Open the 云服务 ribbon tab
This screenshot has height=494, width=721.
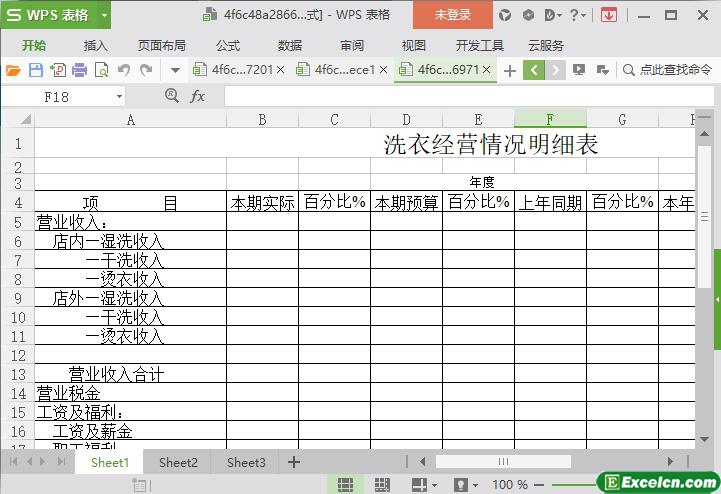pyautogui.click(x=546, y=46)
